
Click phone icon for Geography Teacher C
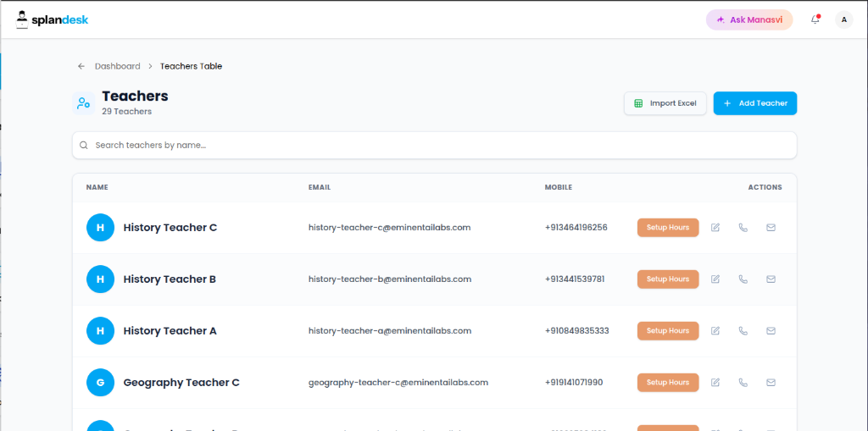[x=743, y=383]
